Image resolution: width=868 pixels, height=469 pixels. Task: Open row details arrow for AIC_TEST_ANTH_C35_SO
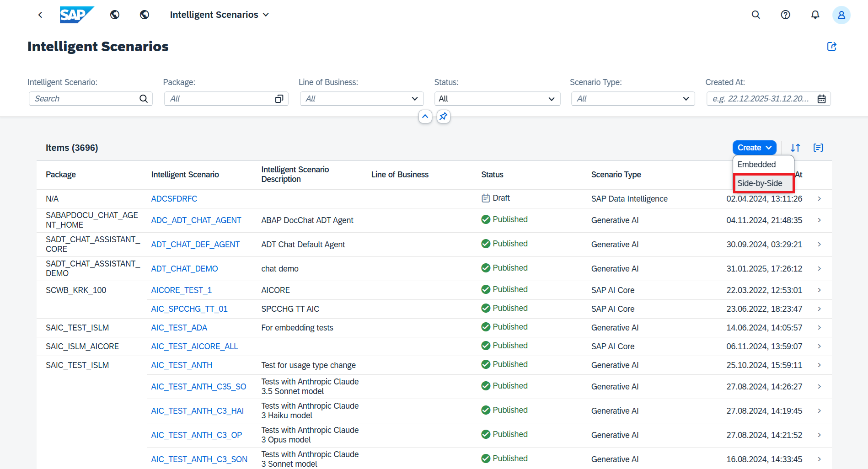820,387
